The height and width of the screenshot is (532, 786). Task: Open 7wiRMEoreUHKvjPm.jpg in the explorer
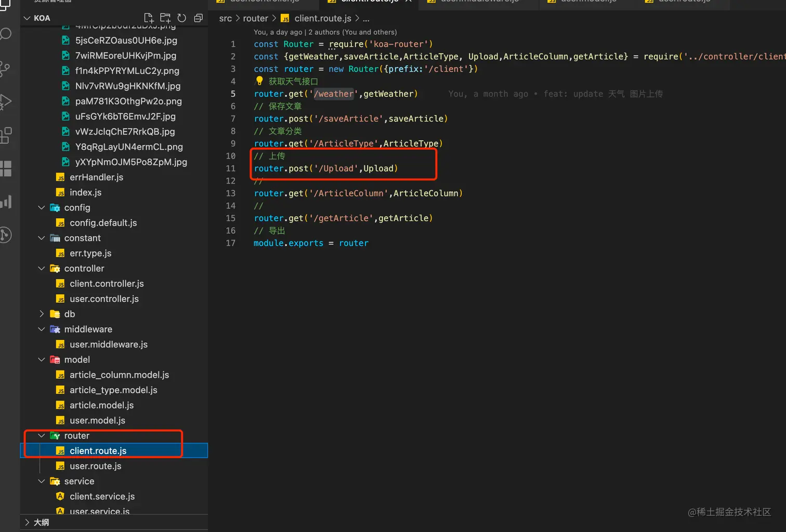[x=126, y=56]
